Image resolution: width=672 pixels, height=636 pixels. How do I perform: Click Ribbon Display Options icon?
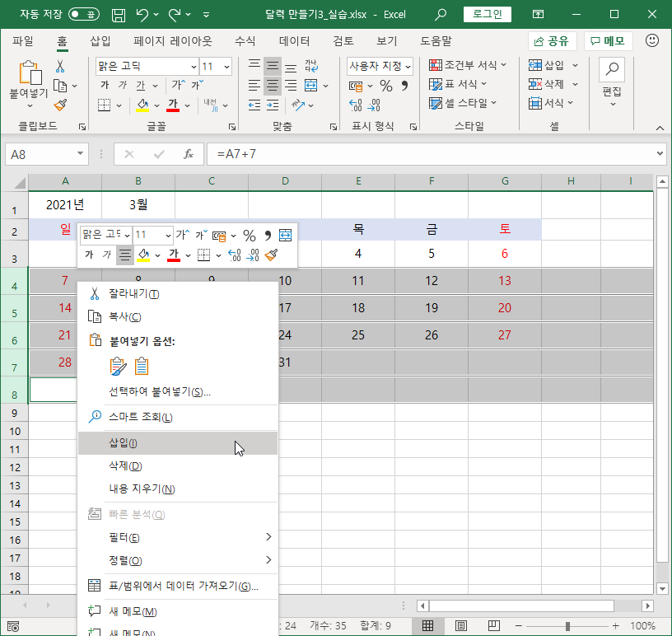coord(538,15)
